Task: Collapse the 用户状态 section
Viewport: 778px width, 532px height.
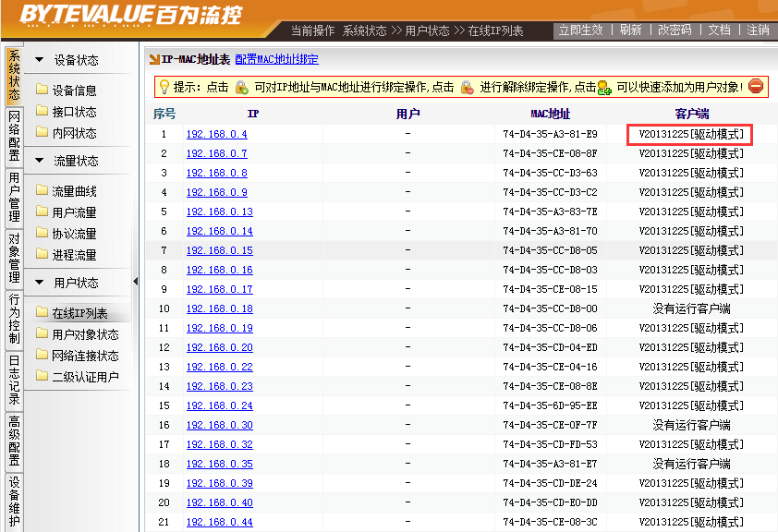Action: (40, 283)
